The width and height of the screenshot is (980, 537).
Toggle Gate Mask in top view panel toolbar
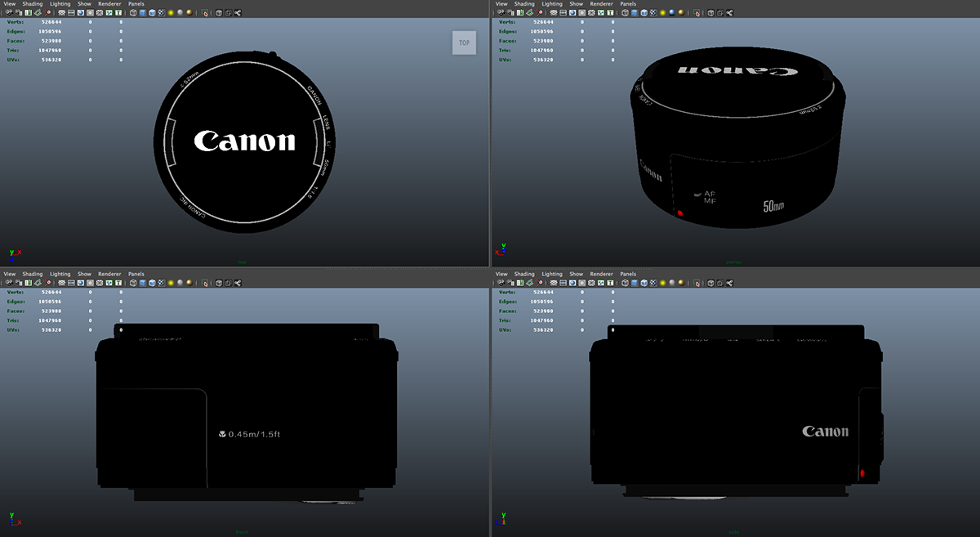pos(90,13)
